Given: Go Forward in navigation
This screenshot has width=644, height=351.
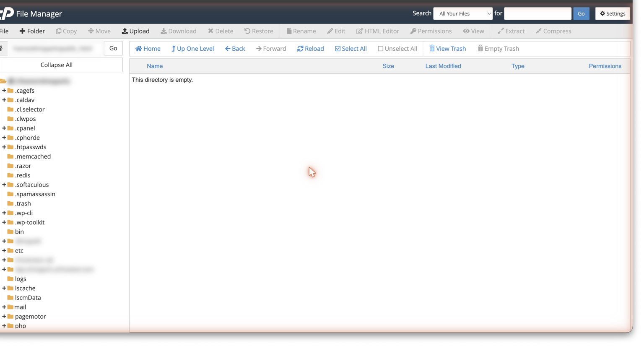Looking at the screenshot, I should pos(271,49).
